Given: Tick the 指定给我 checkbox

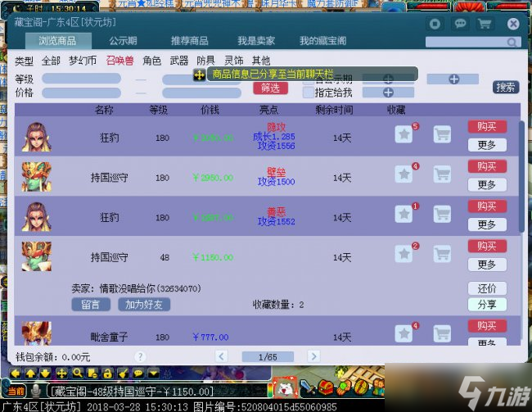Looking at the screenshot, I should pos(308,93).
